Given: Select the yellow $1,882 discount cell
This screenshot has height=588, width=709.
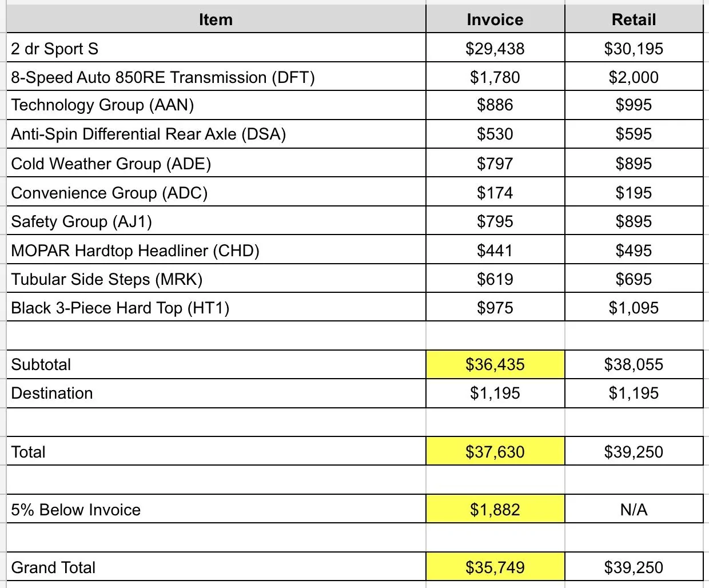Looking at the screenshot, I should [495, 509].
